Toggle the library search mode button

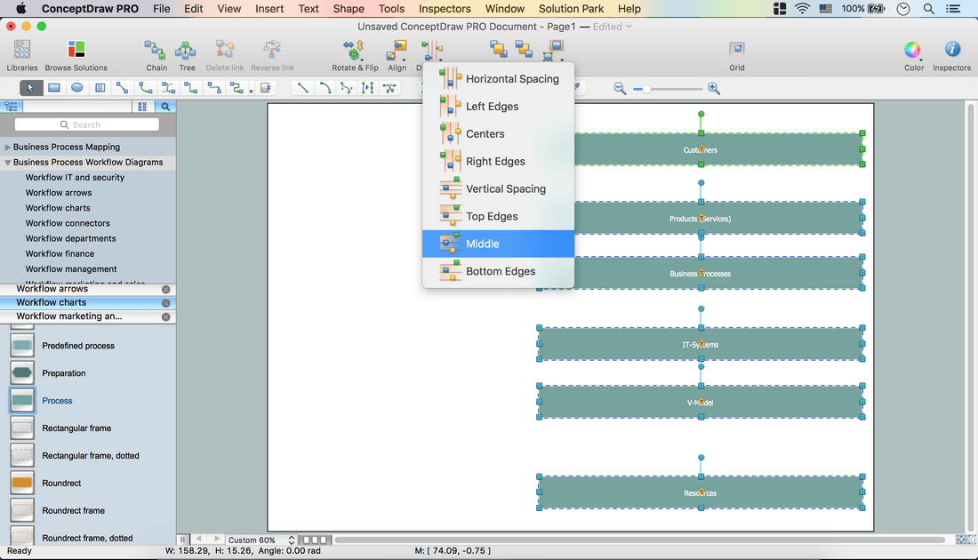(165, 107)
